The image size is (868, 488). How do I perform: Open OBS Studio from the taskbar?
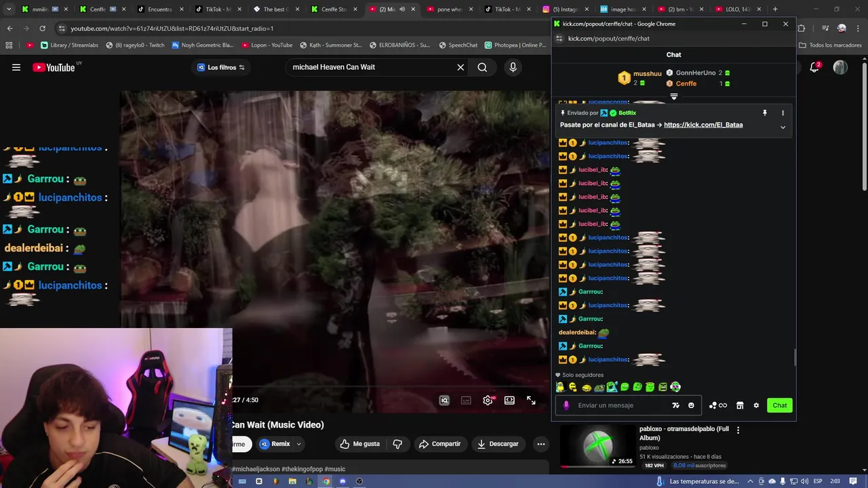tap(359, 481)
